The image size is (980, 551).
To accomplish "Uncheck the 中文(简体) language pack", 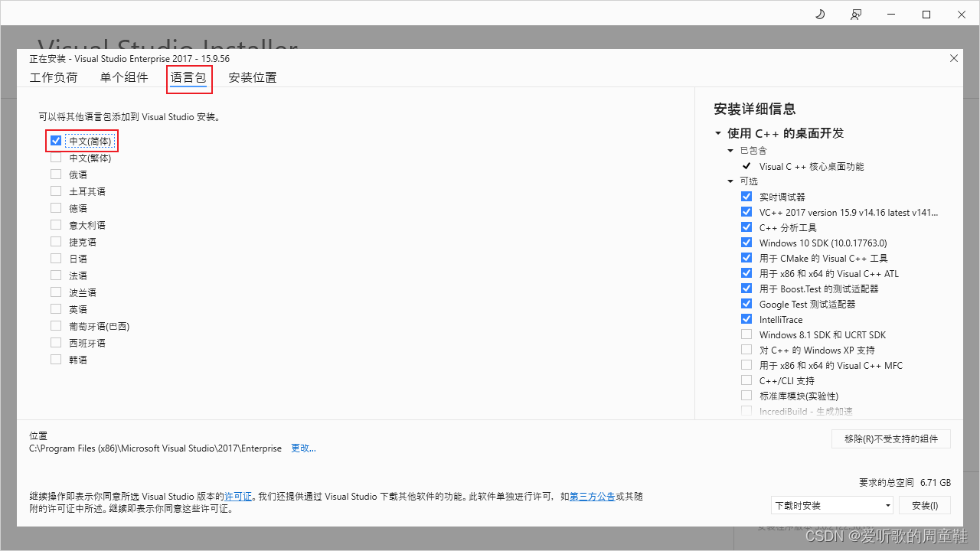I will click(x=55, y=140).
